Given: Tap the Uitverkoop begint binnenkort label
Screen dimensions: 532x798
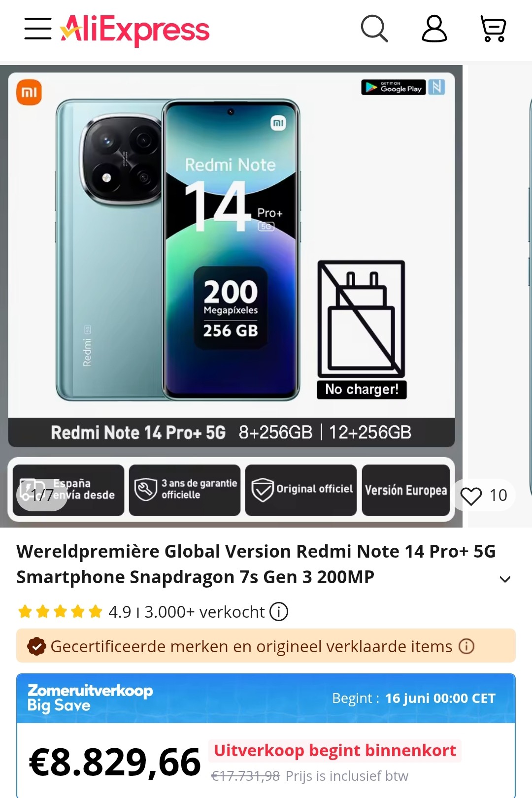Looking at the screenshot, I should 335,751.
